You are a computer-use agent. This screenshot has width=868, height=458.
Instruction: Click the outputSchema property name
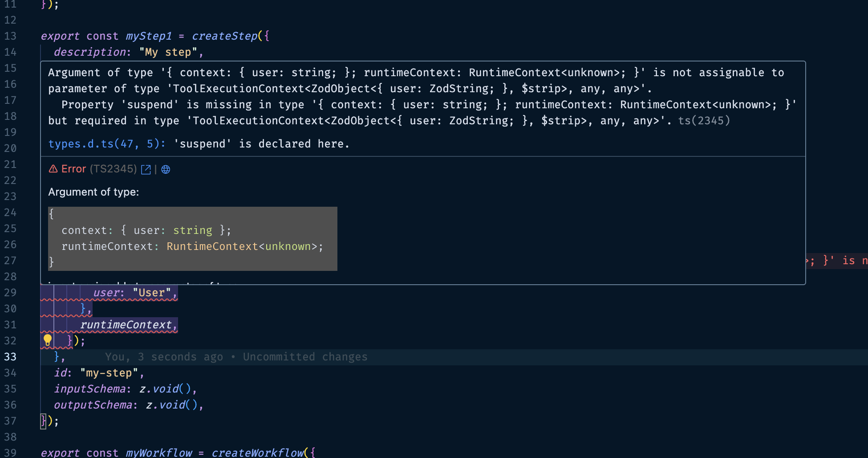pyautogui.click(x=93, y=405)
